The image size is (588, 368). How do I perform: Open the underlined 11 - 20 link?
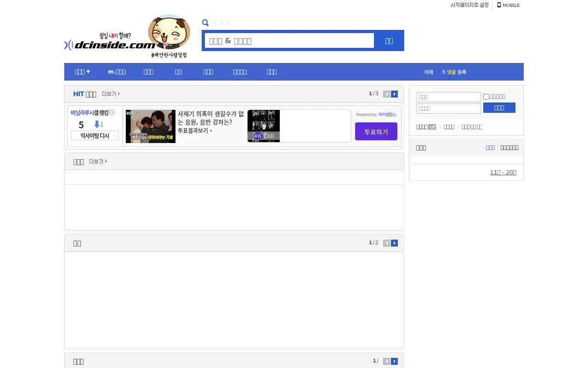pos(503,172)
